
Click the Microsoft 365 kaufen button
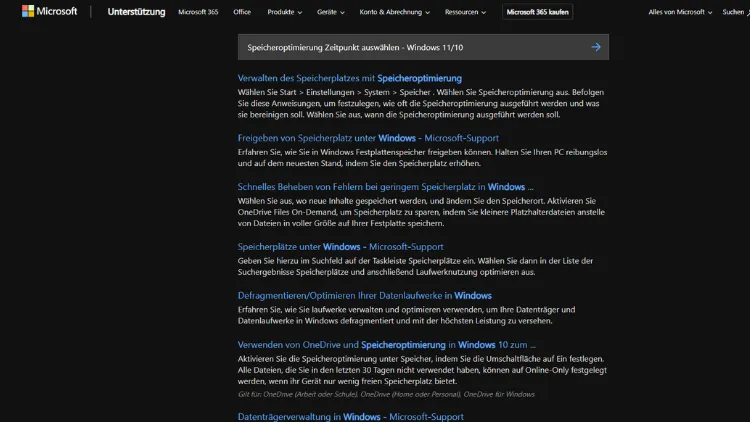coord(538,12)
